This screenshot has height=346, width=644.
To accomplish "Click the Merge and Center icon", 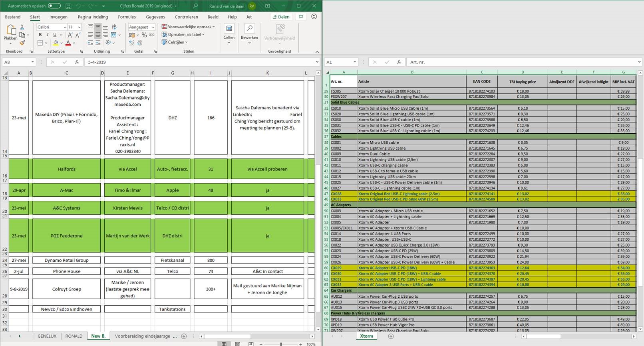I will [x=114, y=35].
